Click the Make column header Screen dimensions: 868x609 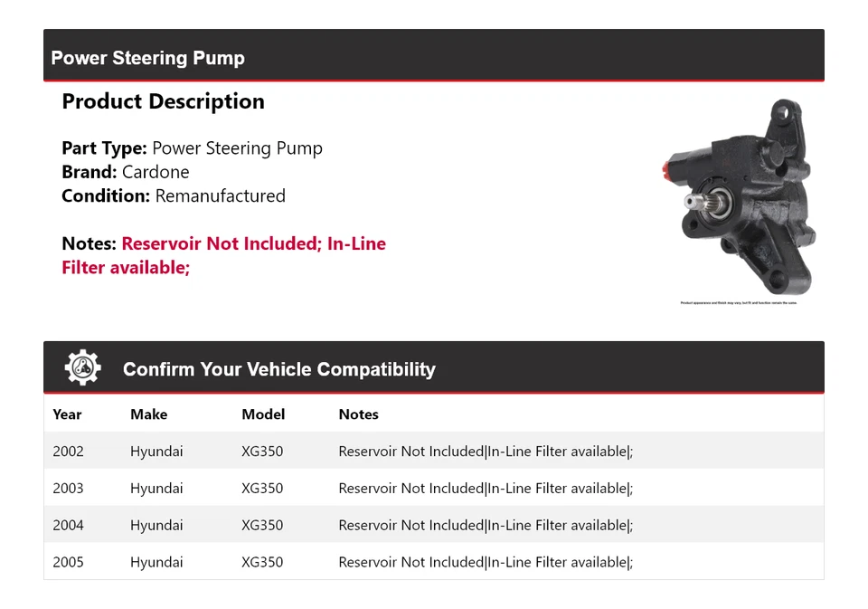[148, 414]
